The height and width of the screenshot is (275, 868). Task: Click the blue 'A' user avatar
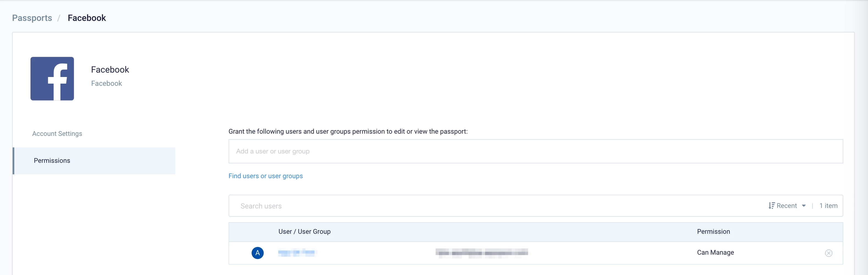coord(257,253)
